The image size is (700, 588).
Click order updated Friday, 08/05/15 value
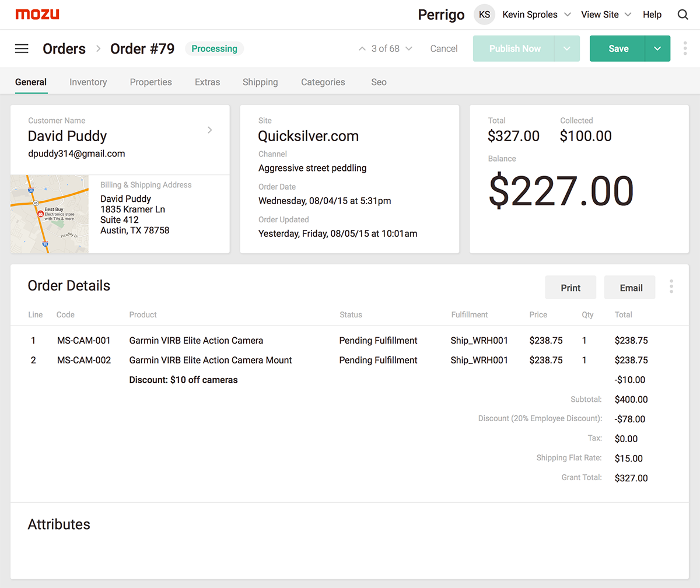338,233
